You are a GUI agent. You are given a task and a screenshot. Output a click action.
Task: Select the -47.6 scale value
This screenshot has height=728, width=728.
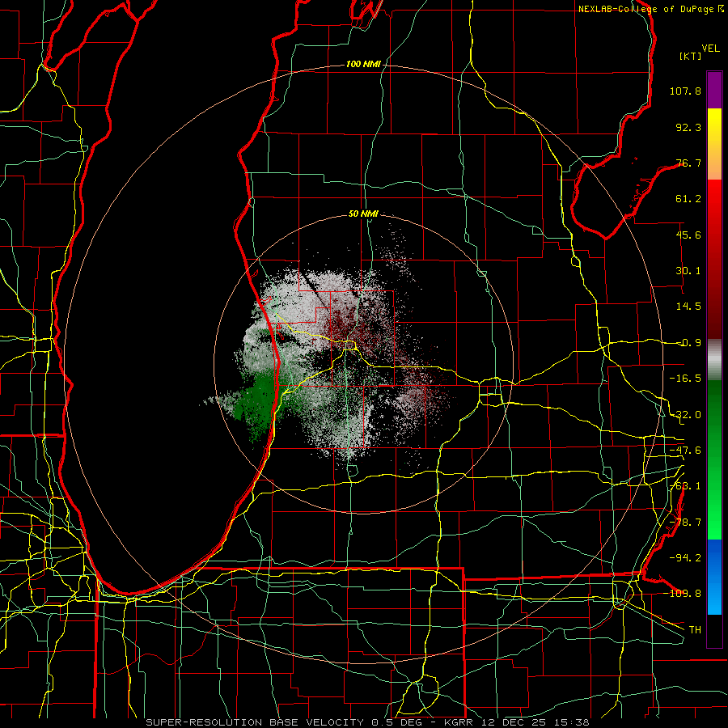pos(685,451)
